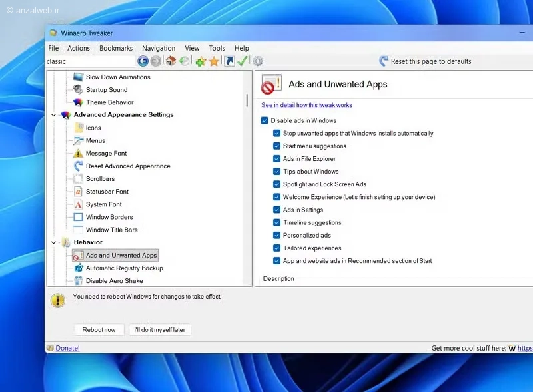Open the Bookmarks menu
Screen dimensions: 533x392
(x=116, y=48)
